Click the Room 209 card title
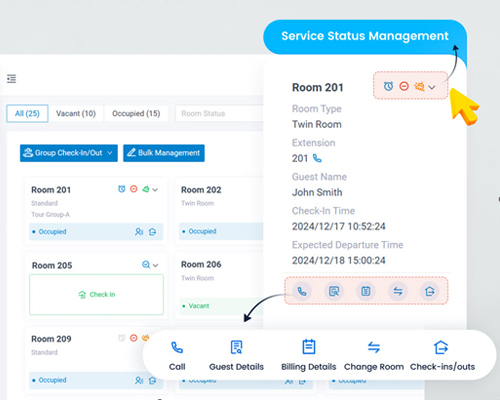Image resolution: width=500 pixels, height=400 pixels. 51,339
